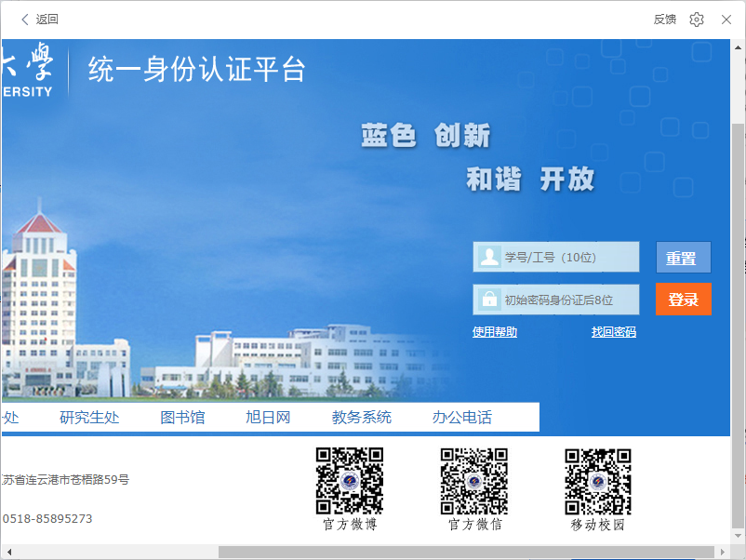Focus the 初始密码 password field
The image size is (746, 560).
pyautogui.click(x=569, y=300)
